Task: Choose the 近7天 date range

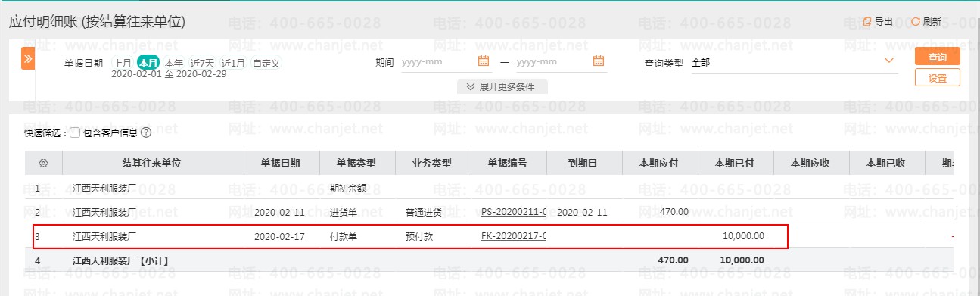Action: click(202, 63)
